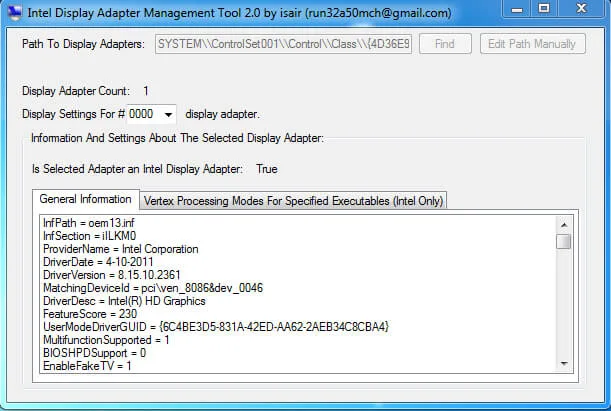Select the FeatureScore = 230 line
The width and height of the screenshot is (611, 411).
(90, 314)
